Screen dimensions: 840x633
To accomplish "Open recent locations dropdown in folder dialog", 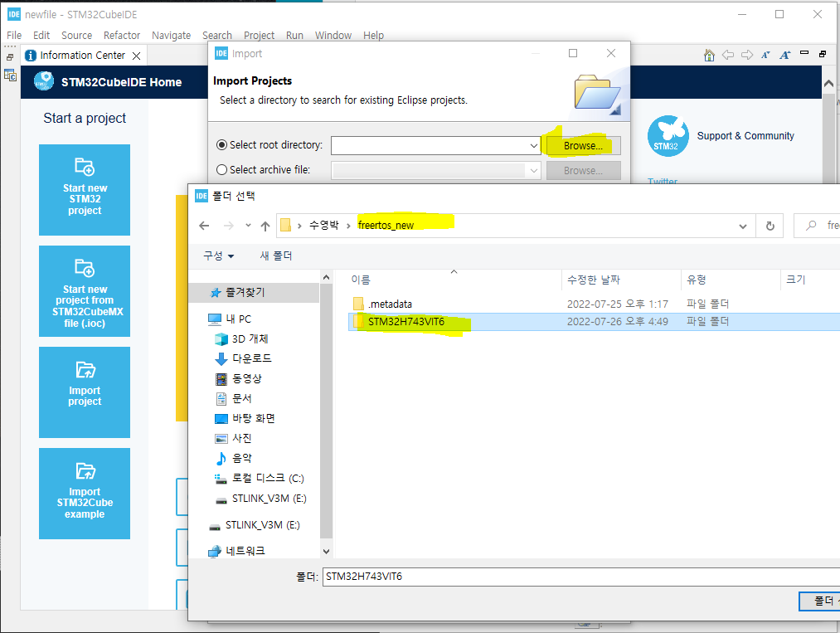I will pos(248,226).
